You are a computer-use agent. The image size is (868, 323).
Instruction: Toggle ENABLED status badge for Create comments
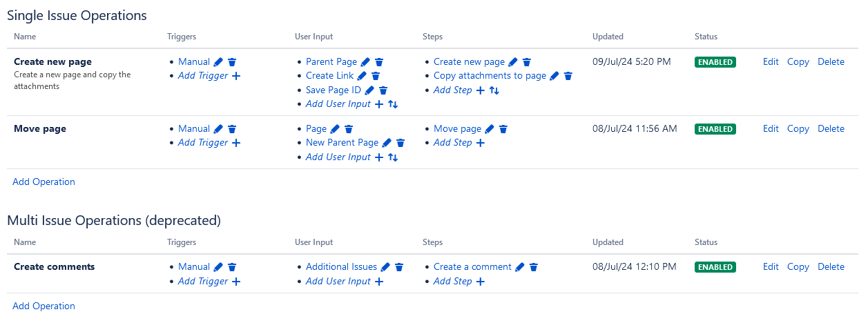tap(715, 267)
